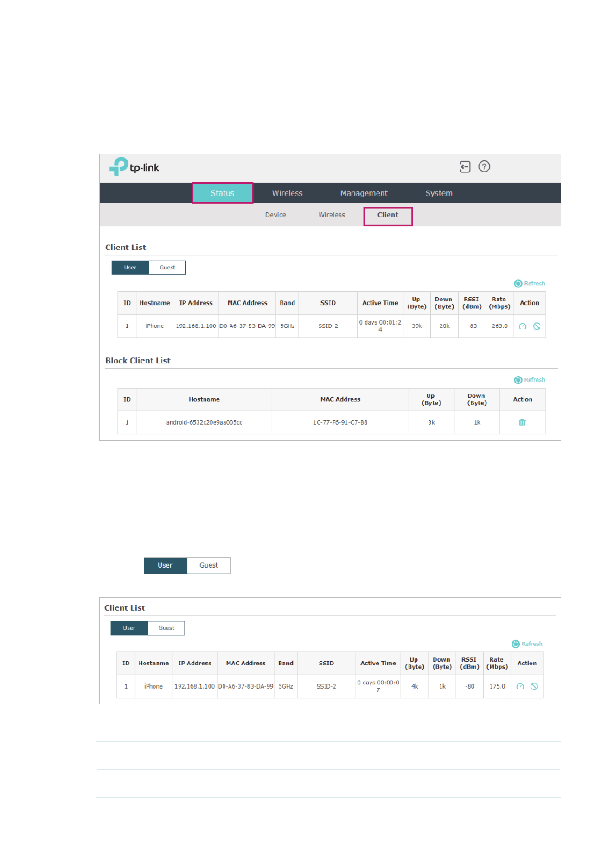Click the speed limit icon in the row with rate 175.0
The image size is (614, 868).
pyautogui.click(x=520, y=687)
